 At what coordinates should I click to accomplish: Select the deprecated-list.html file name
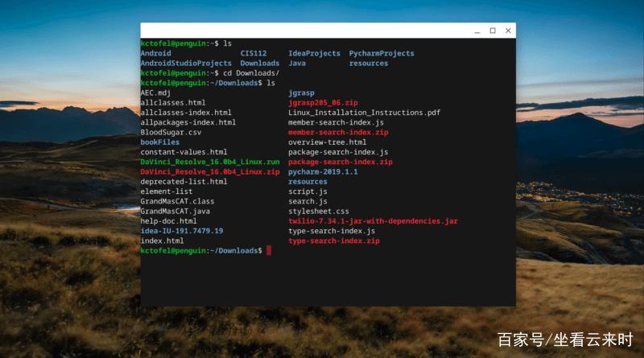[x=184, y=182]
